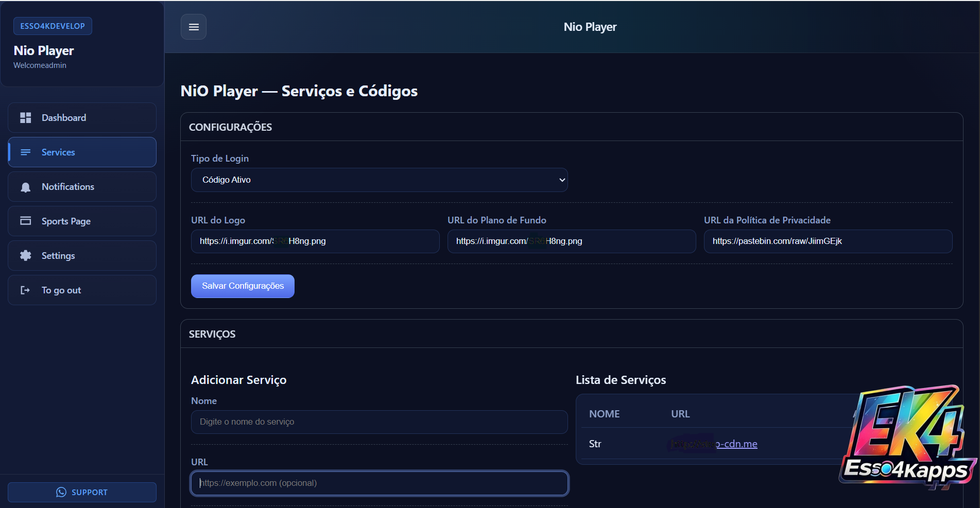Click the Notifications bell icon
The image size is (980, 508).
25,187
